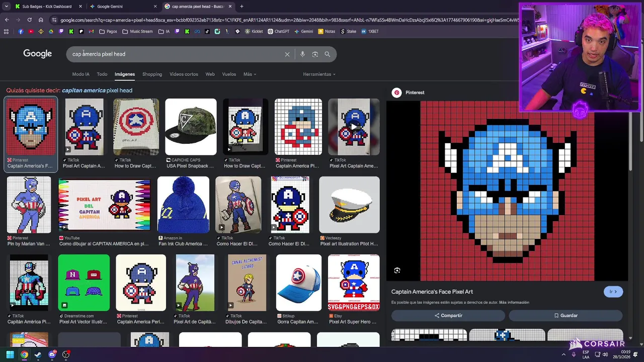The width and height of the screenshot is (644, 362).
Task: Select the Vídeos cortos search tab
Action: (x=184, y=74)
